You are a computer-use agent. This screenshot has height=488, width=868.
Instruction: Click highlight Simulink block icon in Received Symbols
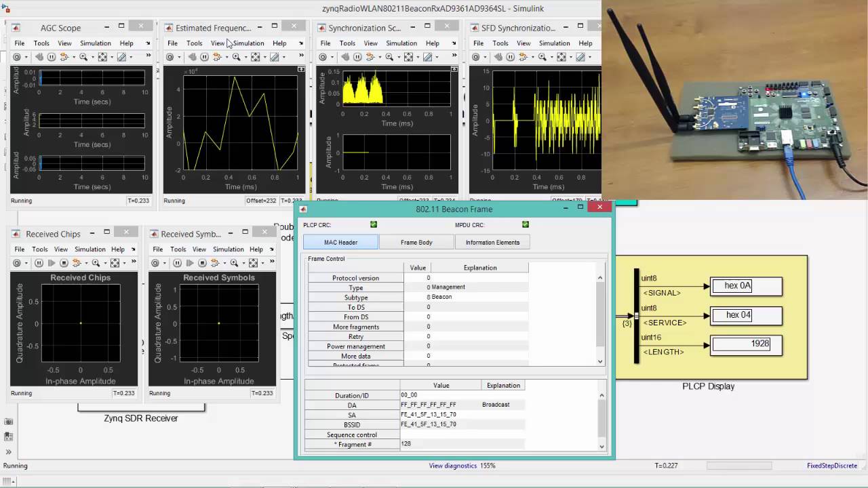click(215, 263)
